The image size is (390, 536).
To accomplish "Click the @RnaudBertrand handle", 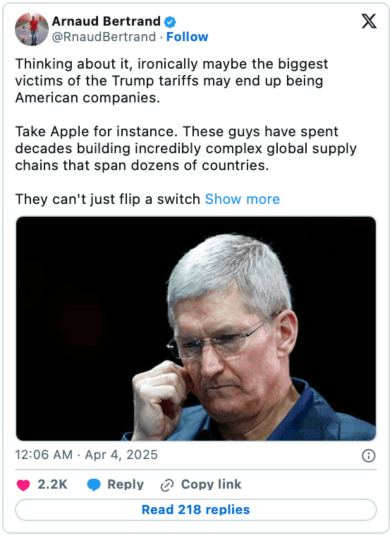I will pyautogui.click(x=104, y=37).
